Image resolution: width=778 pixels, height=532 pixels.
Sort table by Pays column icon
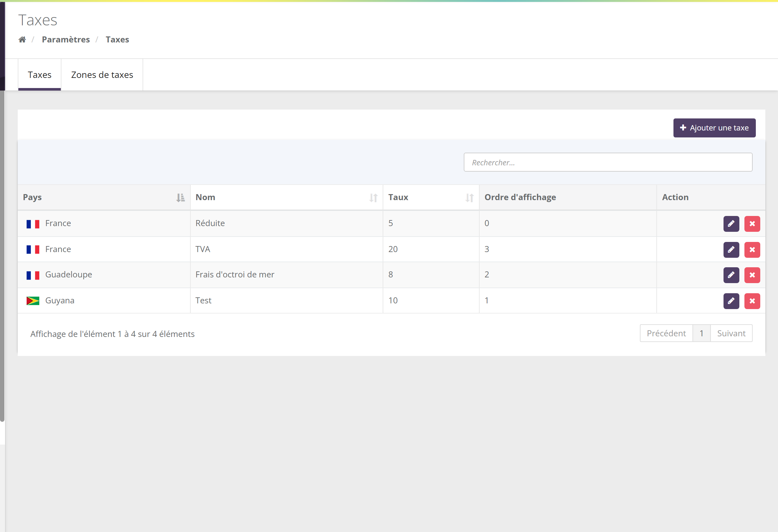181,198
